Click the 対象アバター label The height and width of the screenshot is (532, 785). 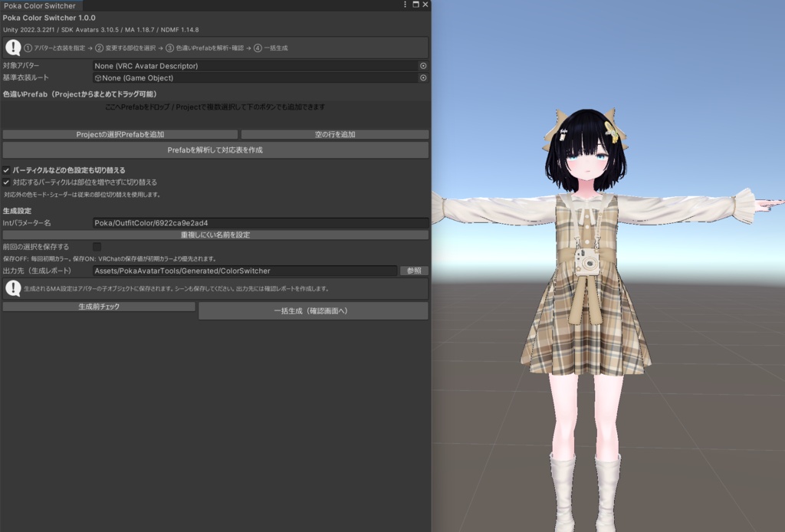21,66
